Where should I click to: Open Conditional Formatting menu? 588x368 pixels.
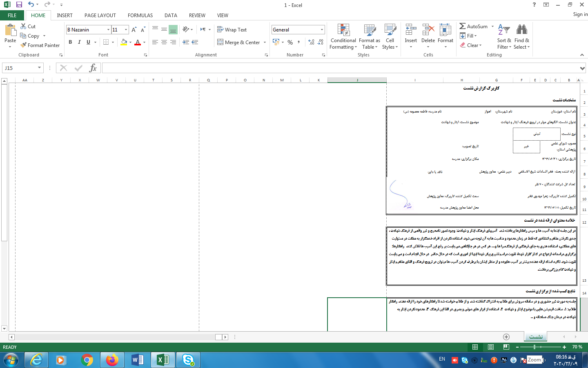[x=343, y=37]
